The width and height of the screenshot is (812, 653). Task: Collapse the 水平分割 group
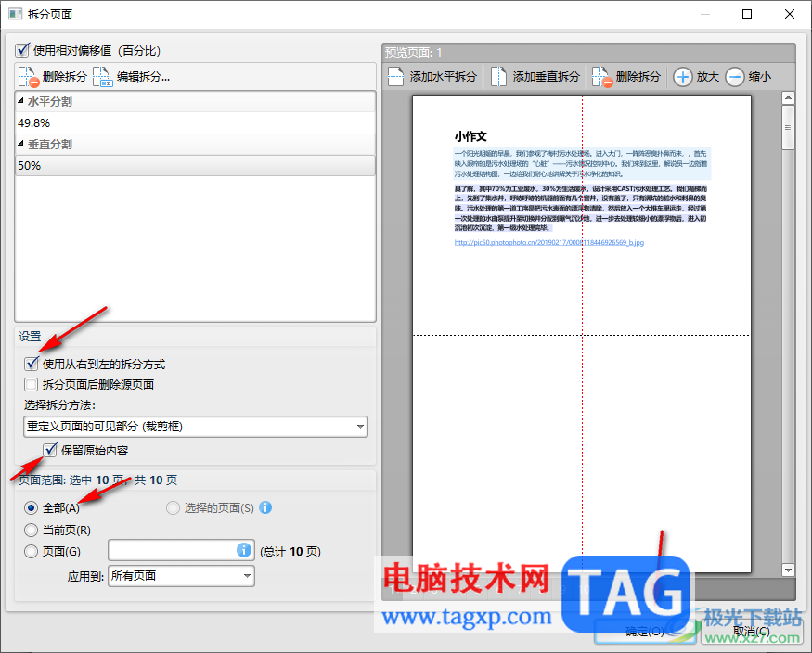[20, 101]
